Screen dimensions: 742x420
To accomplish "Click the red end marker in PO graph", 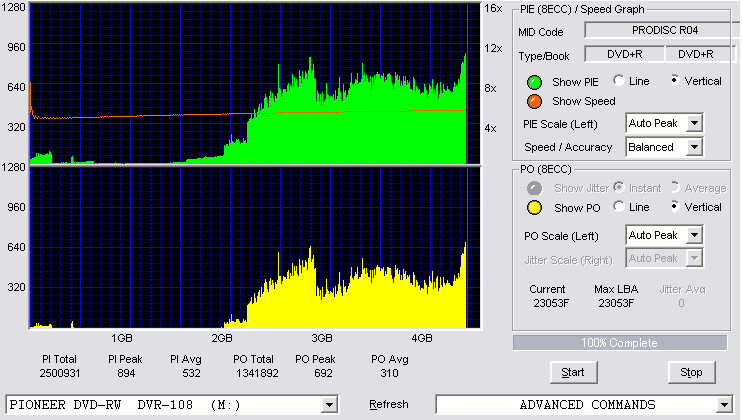I will pos(468,248).
